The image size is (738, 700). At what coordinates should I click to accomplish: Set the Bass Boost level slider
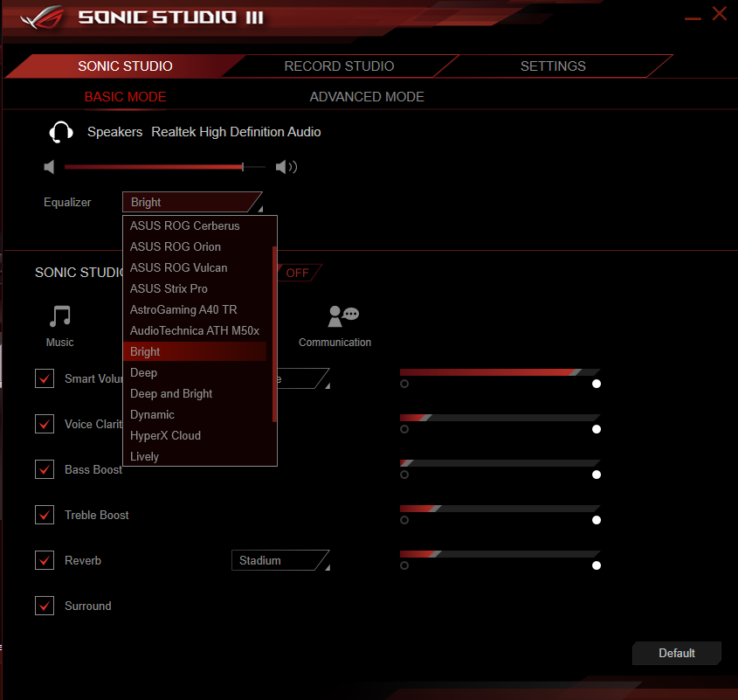point(500,463)
